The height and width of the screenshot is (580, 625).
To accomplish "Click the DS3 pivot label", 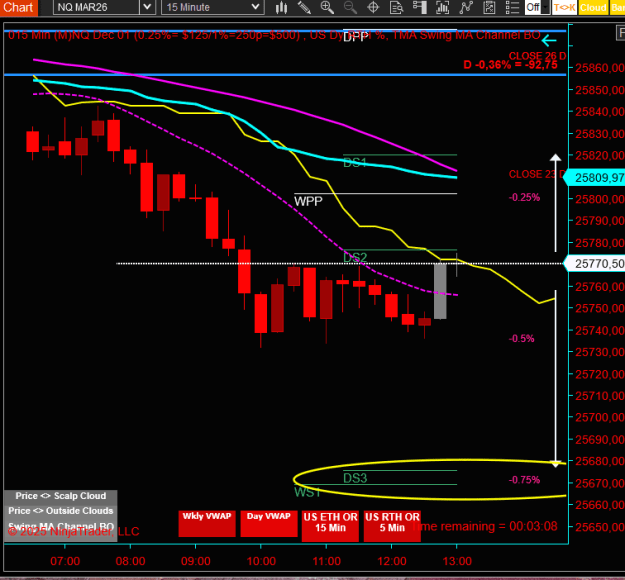I will pos(355,478).
